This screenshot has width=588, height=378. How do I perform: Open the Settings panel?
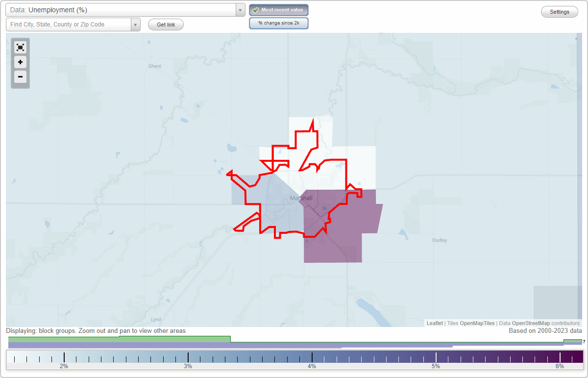click(559, 11)
